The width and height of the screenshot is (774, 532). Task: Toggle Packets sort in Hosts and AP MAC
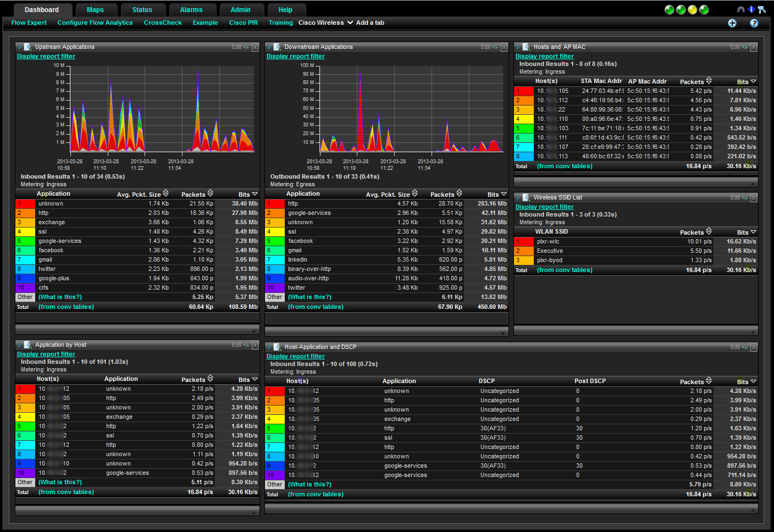[709, 81]
